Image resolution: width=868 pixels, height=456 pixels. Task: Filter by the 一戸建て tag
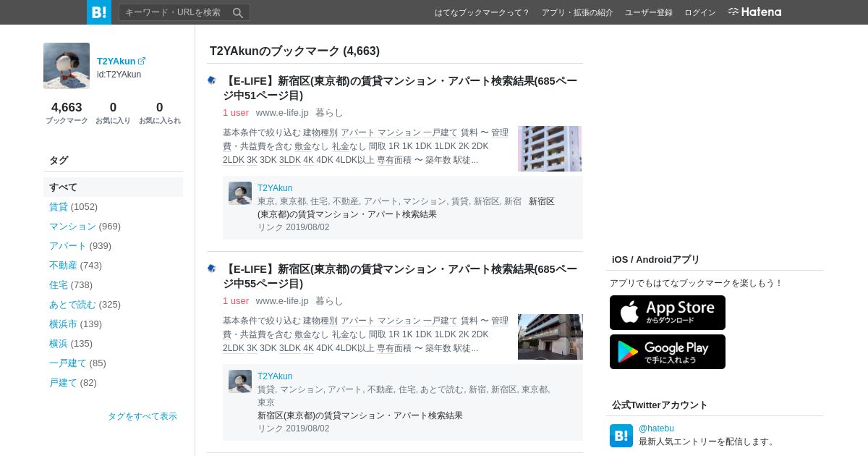click(68, 363)
